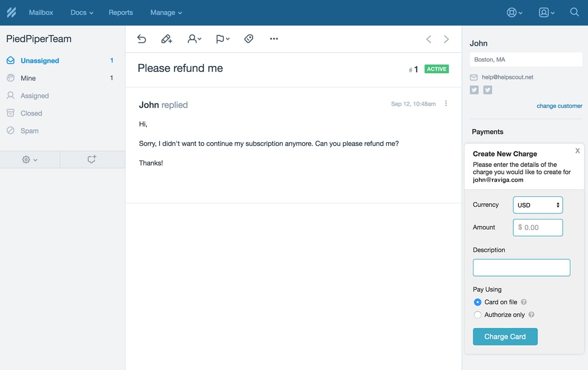Screen dimensions: 588x370
Task: Open the user account menu
Action: click(x=546, y=13)
